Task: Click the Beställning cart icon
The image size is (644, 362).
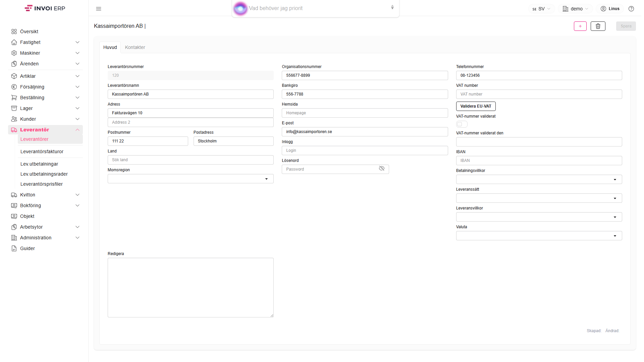Action: point(14,98)
